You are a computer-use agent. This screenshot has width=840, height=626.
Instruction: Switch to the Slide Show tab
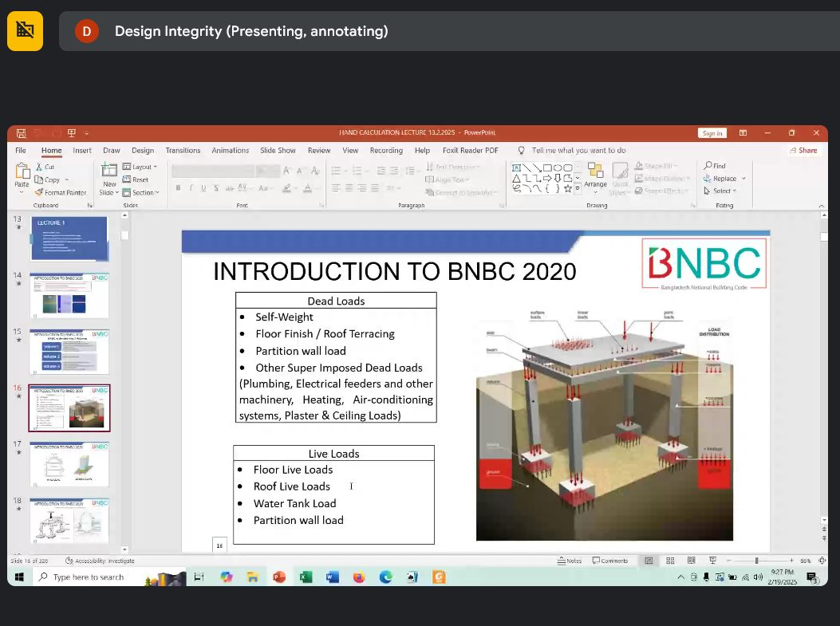278,151
